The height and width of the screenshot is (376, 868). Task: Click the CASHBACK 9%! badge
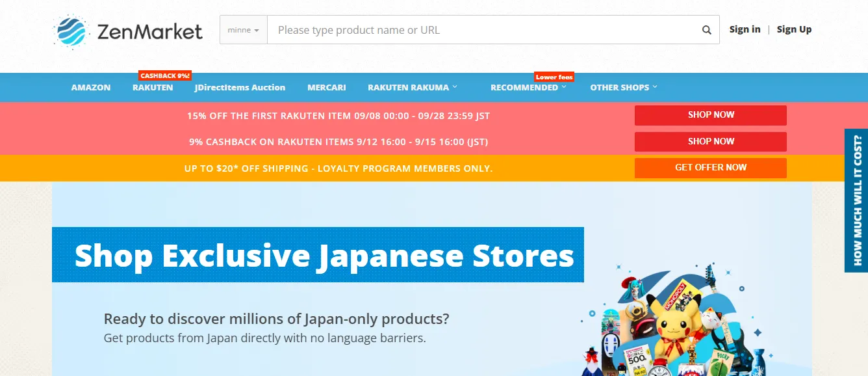(x=165, y=76)
